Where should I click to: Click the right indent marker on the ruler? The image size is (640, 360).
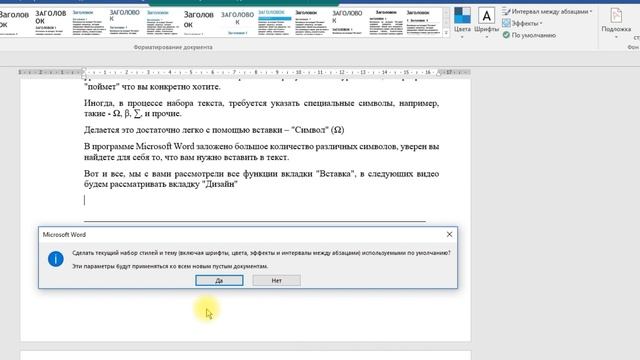pos(439,73)
